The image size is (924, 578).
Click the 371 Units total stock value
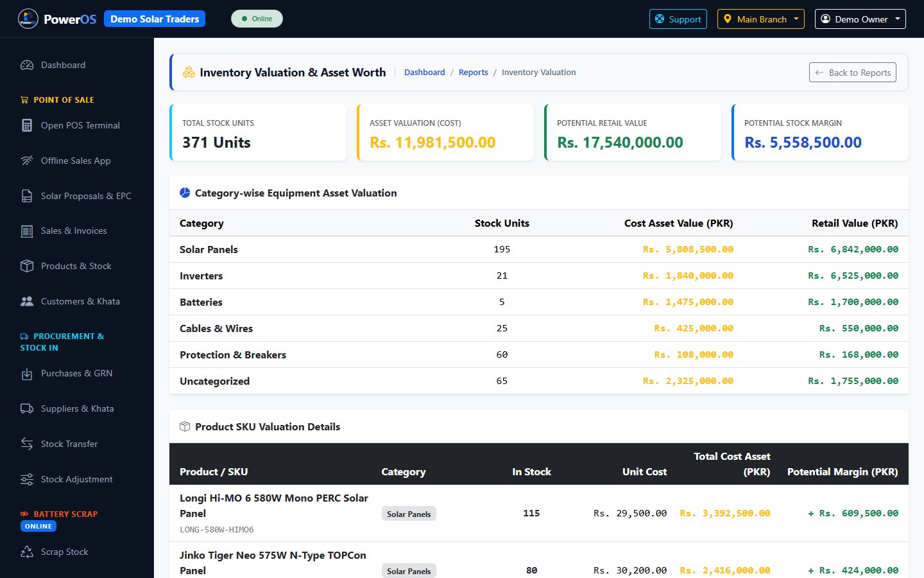216,143
